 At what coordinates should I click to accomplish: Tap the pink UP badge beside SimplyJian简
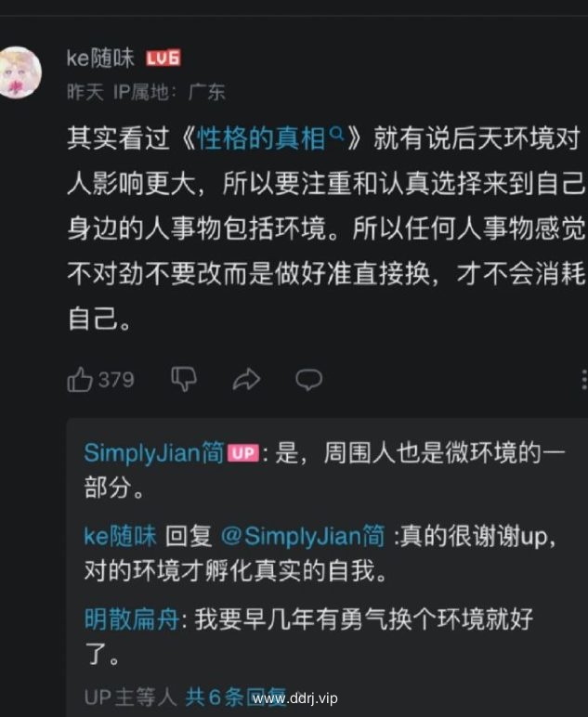pos(242,452)
